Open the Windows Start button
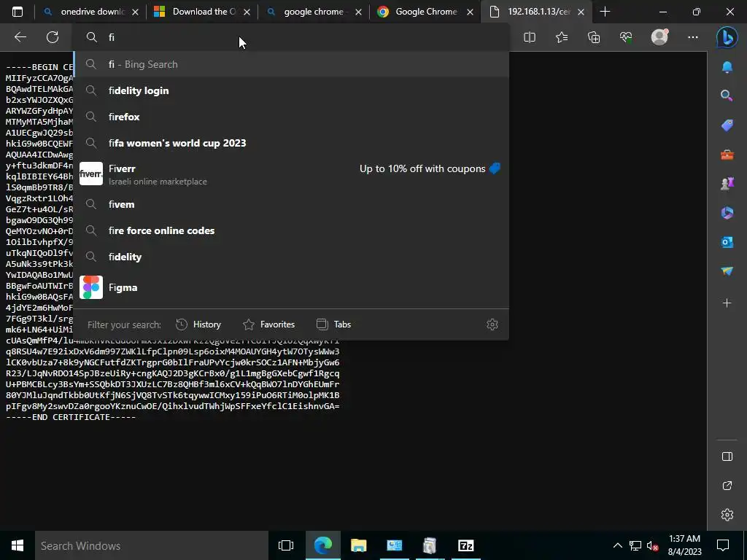 [x=18, y=545]
